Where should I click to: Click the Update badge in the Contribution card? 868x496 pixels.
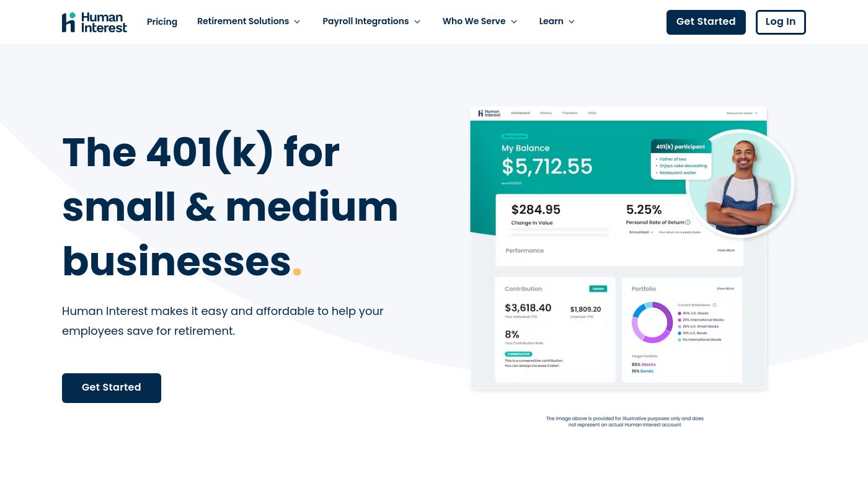pos(598,289)
